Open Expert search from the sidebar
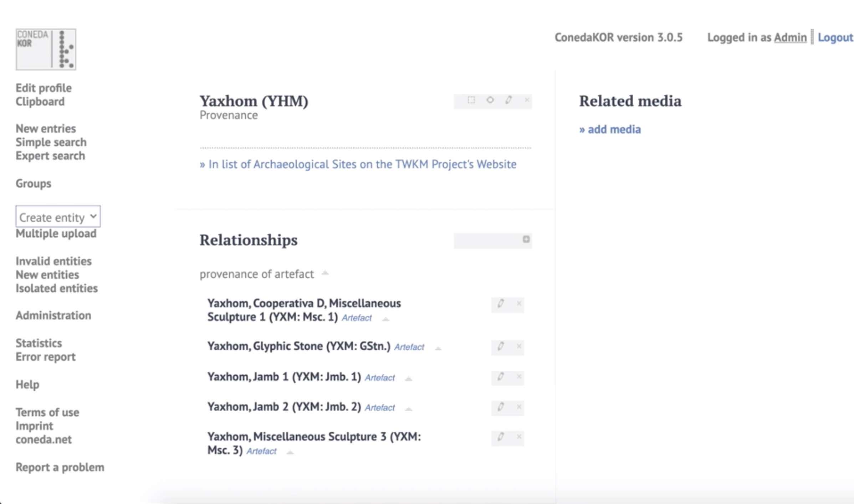854x504 pixels. 50,156
